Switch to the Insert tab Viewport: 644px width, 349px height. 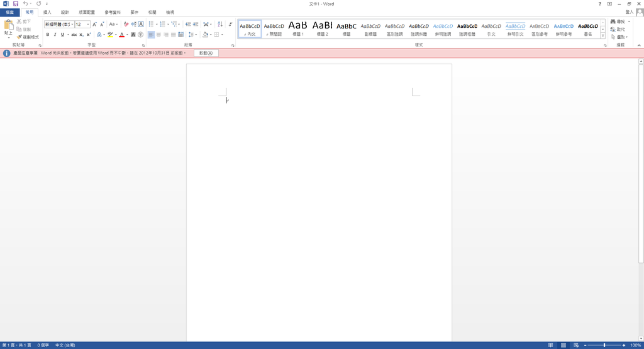click(x=47, y=13)
